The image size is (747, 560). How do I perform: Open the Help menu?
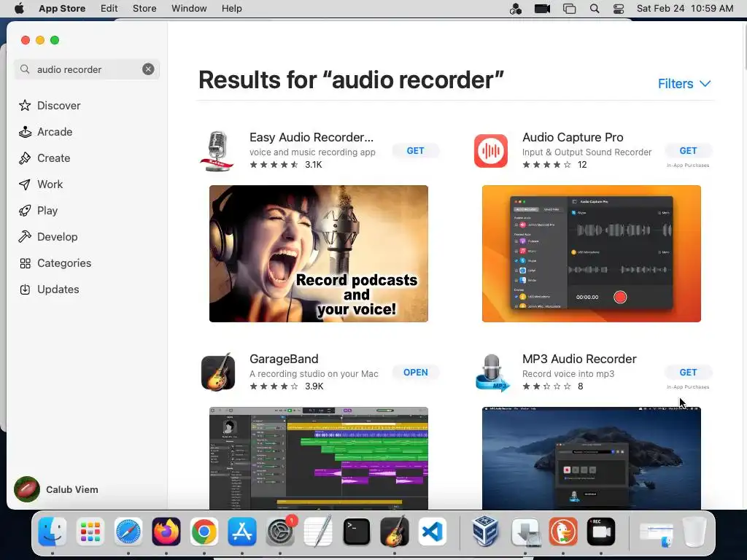[x=231, y=9]
